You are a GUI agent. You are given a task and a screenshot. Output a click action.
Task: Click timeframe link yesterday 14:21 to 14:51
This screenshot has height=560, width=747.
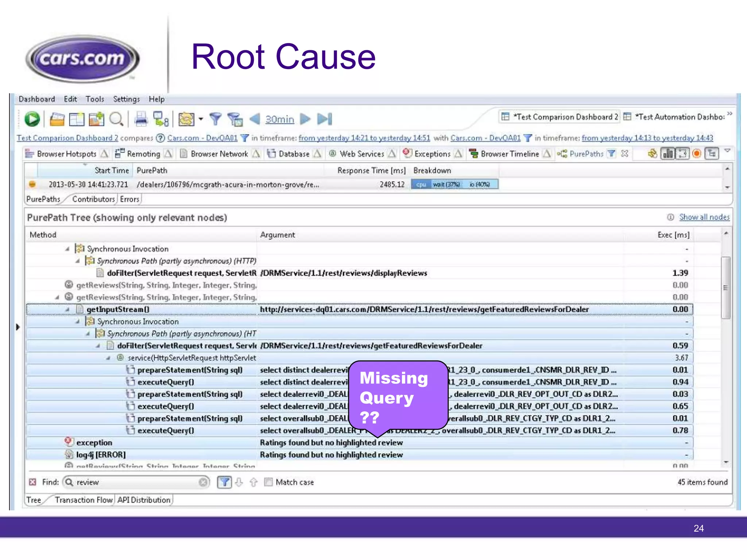pyautogui.click(x=364, y=138)
